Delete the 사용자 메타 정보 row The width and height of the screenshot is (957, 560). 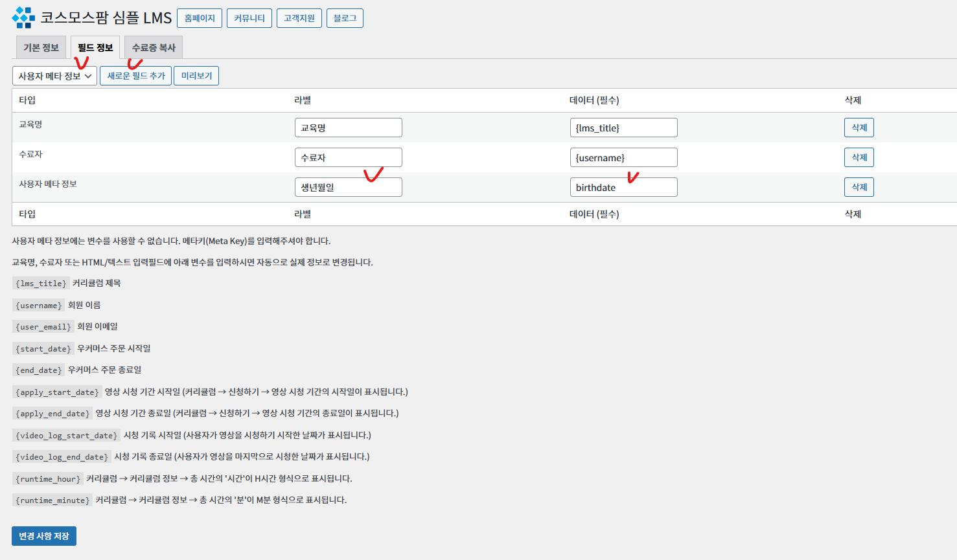pos(859,187)
